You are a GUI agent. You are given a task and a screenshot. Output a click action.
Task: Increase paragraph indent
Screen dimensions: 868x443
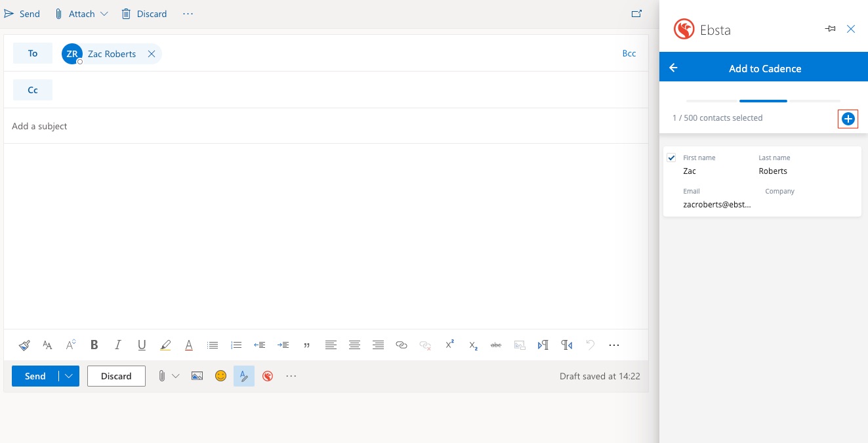tap(283, 345)
